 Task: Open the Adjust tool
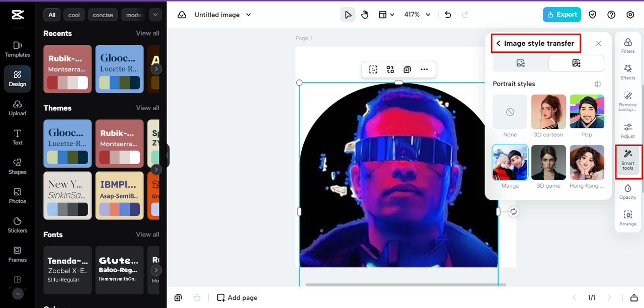[628, 131]
